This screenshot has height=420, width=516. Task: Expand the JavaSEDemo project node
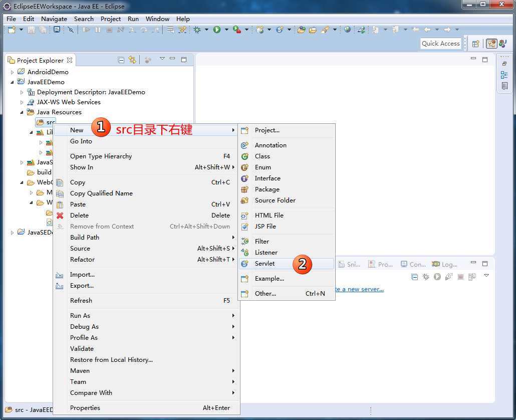(12, 233)
